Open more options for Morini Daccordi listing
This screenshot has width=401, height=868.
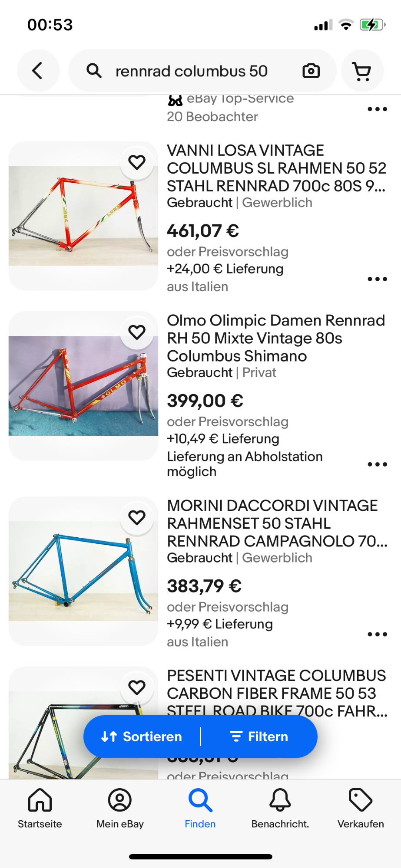coord(377,635)
